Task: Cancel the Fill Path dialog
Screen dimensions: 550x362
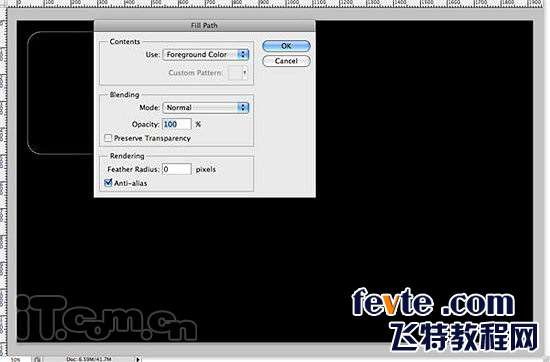Action: click(x=286, y=61)
